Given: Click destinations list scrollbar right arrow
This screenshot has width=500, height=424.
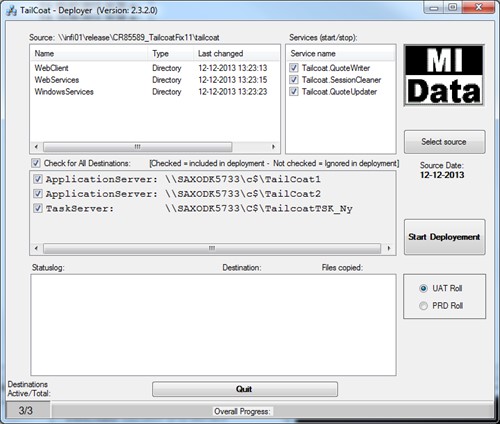Looking at the screenshot, I should tap(389, 248).
